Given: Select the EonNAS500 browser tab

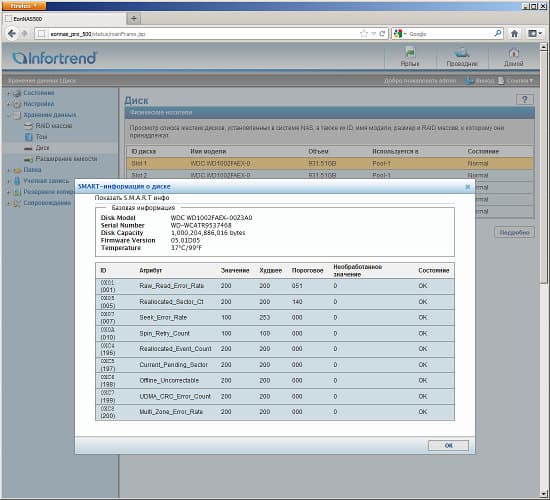Looking at the screenshot, I should click(x=64, y=19).
